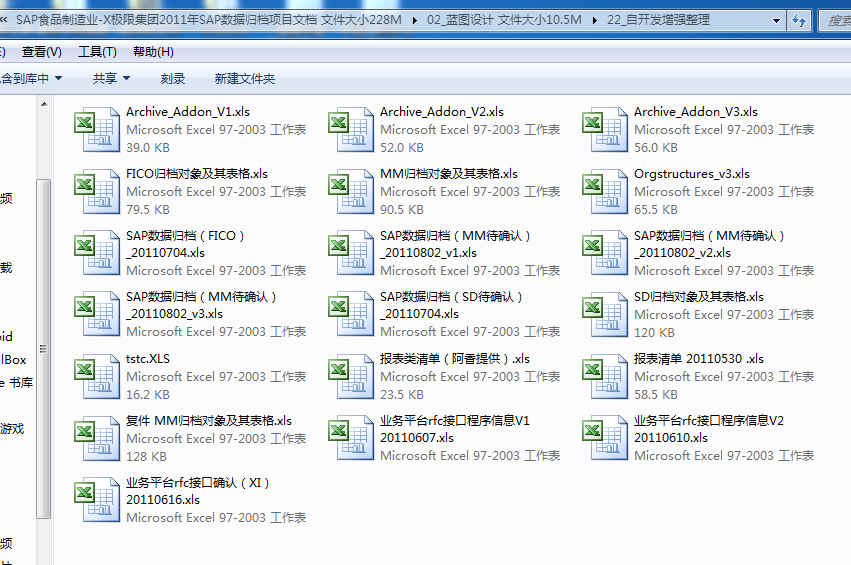Go to 02_蓝图设计 folder in breadcrumb
Screen dimensions: 851x565
coord(504,21)
